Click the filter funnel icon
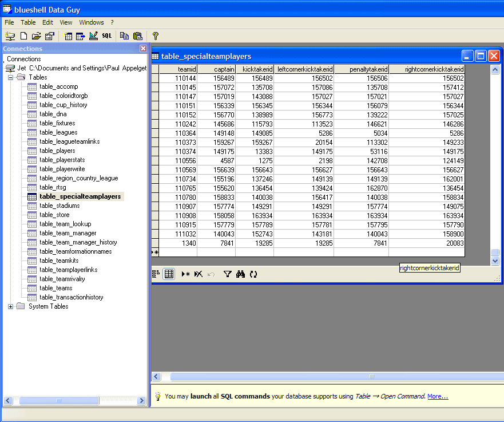The image size is (504, 422). coord(227,274)
